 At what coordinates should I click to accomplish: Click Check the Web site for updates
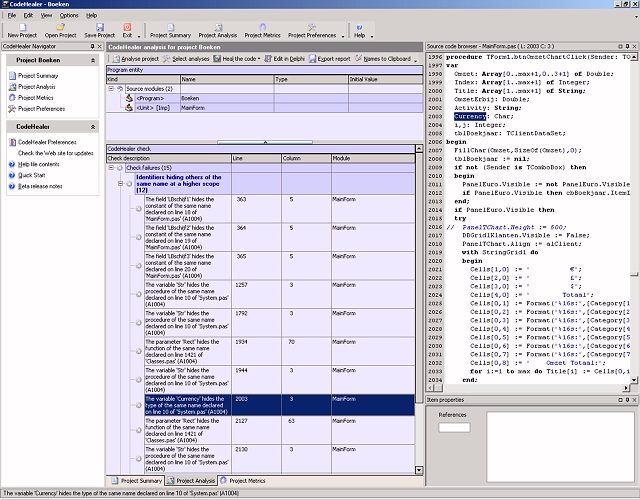(56, 152)
